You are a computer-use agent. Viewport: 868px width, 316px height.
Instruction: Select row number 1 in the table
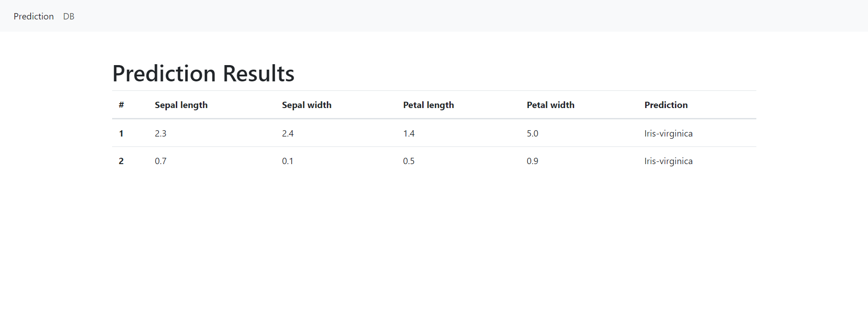click(121, 133)
